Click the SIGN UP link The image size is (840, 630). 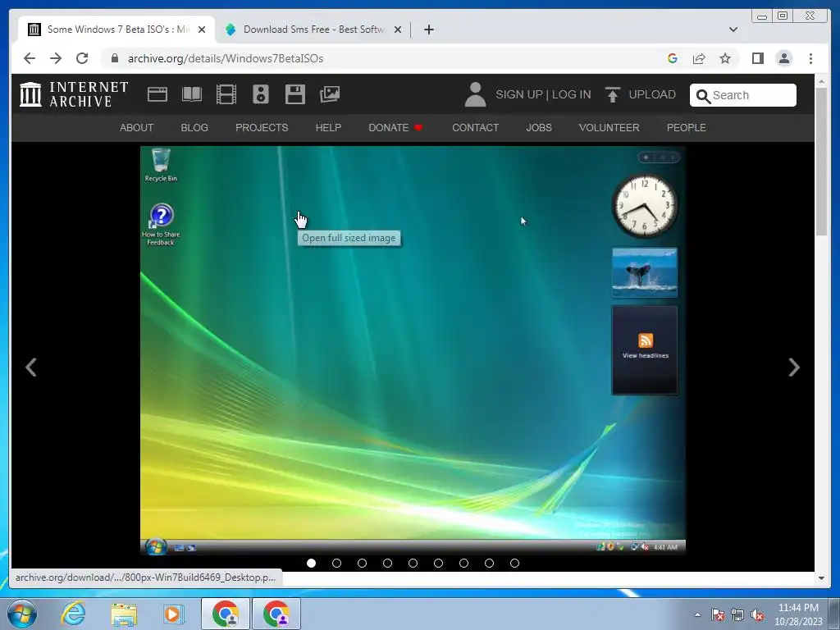519,94
